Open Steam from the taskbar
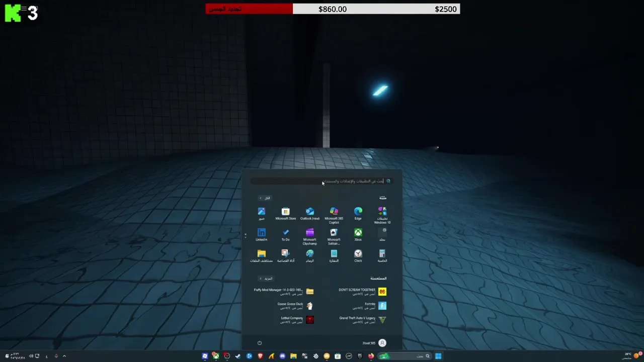 [238, 356]
